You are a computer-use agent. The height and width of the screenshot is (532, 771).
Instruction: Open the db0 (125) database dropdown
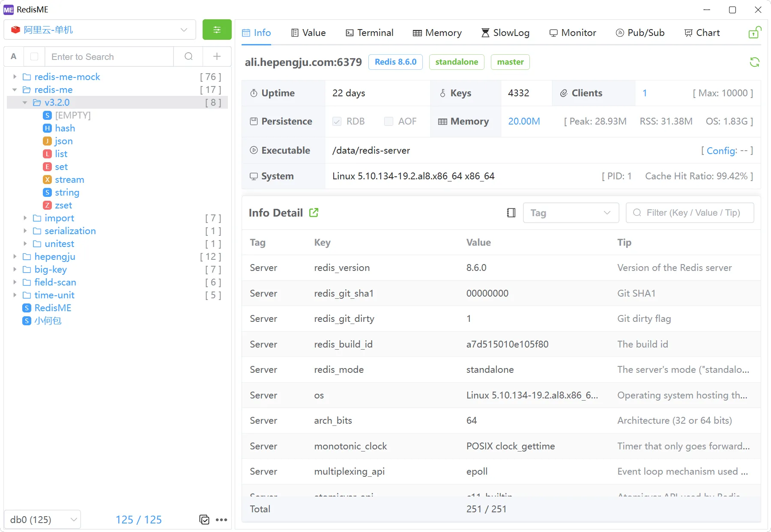(x=42, y=520)
